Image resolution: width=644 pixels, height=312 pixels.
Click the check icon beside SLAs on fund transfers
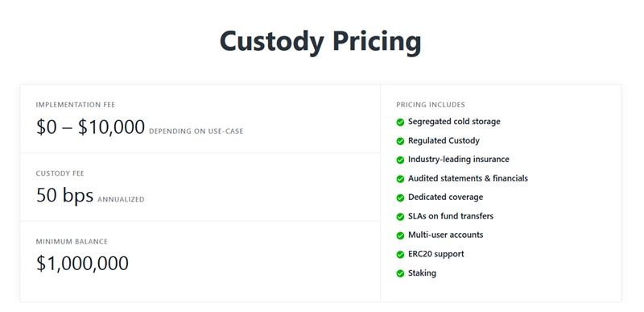400,217
